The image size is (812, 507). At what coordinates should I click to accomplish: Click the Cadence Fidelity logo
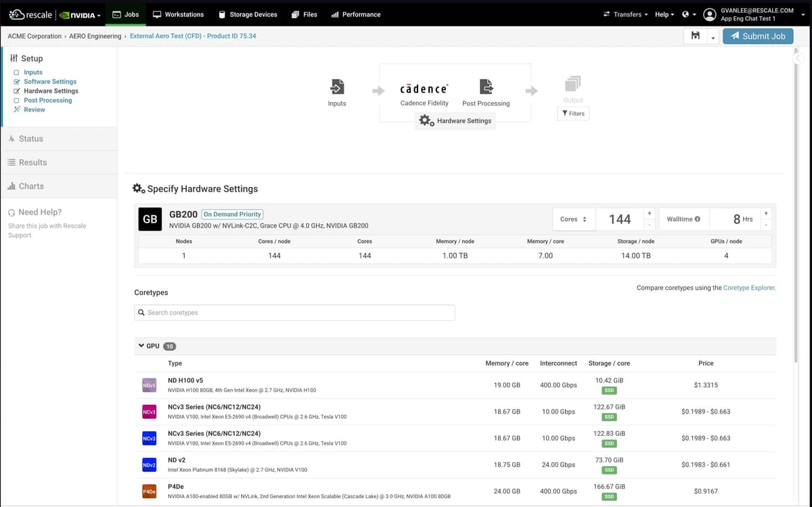424,89
